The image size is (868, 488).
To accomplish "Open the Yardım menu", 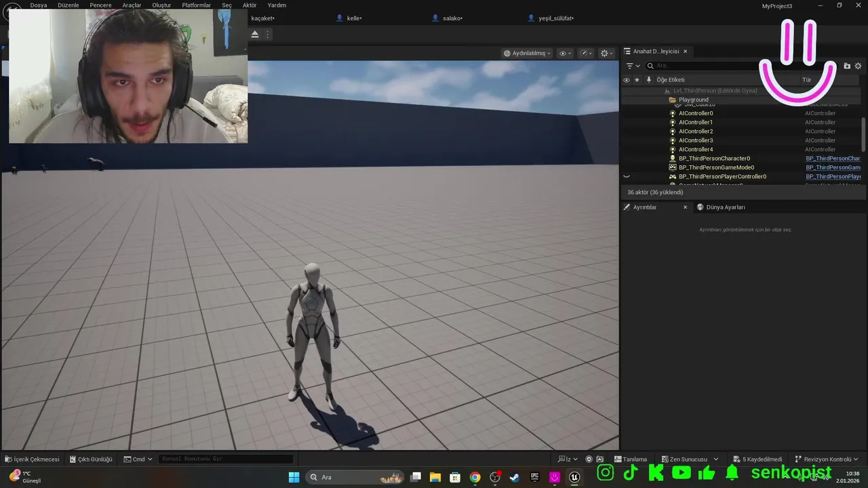I will pyautogui.click(x=277, y=5).
